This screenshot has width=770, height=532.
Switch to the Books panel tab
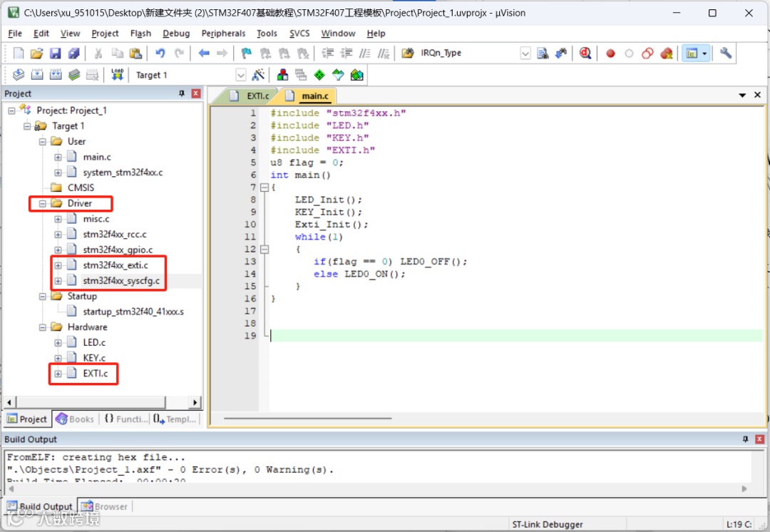coord(75,419)
